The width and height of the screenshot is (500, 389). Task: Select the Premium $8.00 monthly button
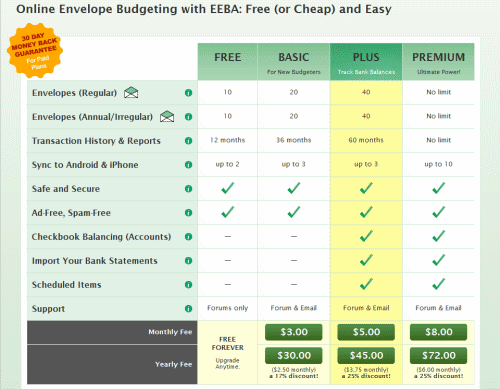[438, 332]
